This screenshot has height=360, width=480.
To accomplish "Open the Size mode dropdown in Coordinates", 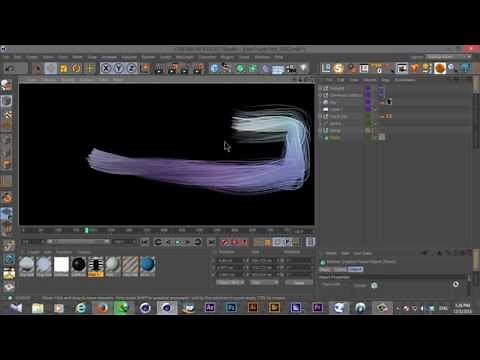I will point(264,282).
